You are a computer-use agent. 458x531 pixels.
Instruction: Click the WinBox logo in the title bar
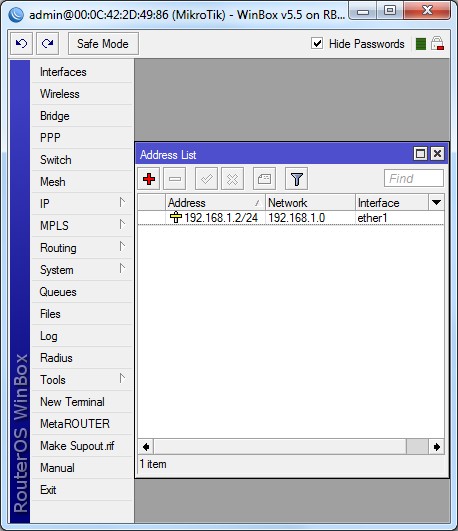(x=16, y=15)
